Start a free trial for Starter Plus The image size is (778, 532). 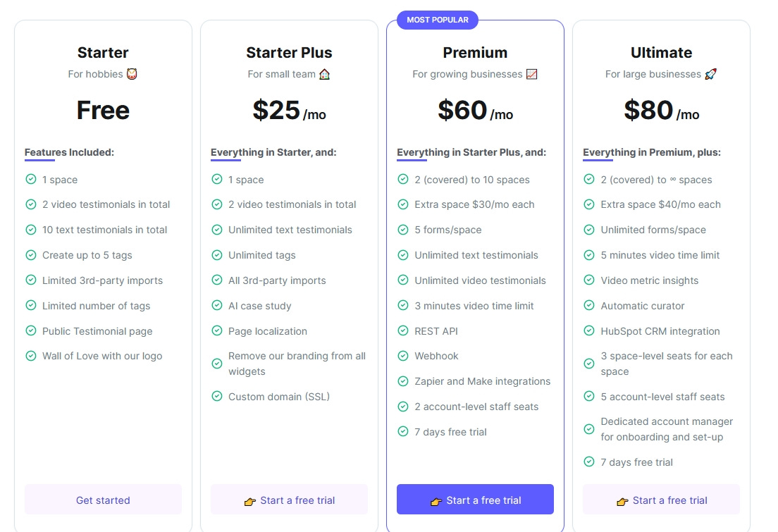point(289,500)
